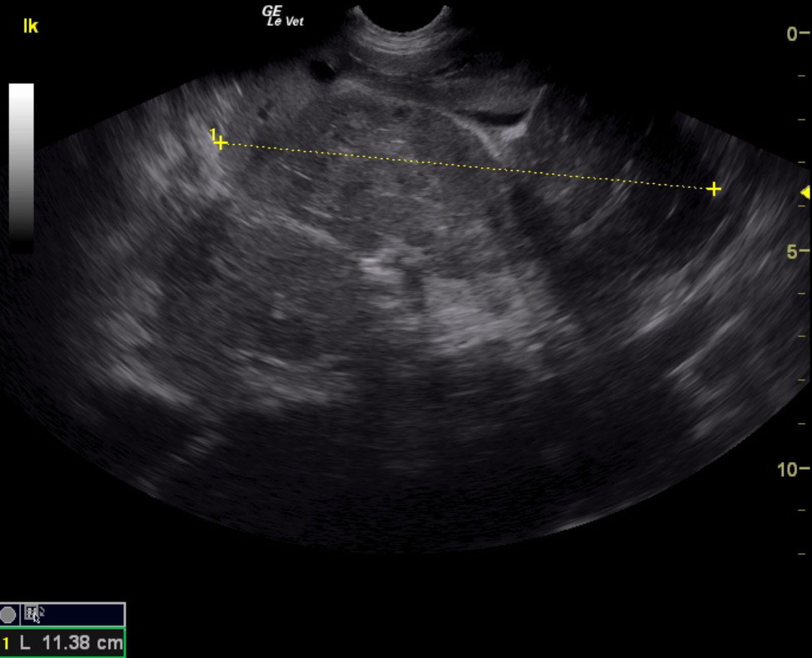Click the round gray trackball status icon

8,615
